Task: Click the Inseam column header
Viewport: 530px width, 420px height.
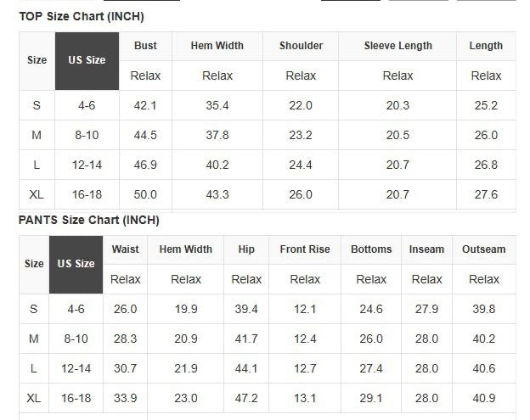Action: 426,249
